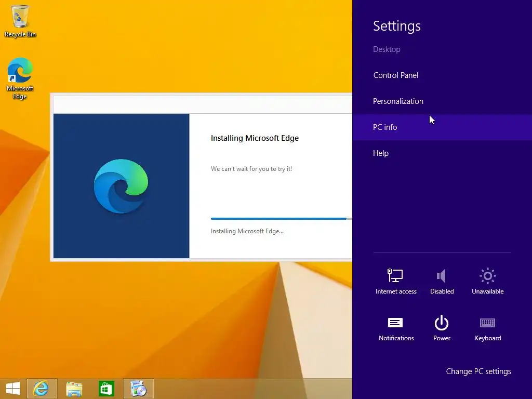The width and height of the screenshot is (532, 399).
Task: Click the Installing Microsoft Edge heading
Action: (255, 138)
